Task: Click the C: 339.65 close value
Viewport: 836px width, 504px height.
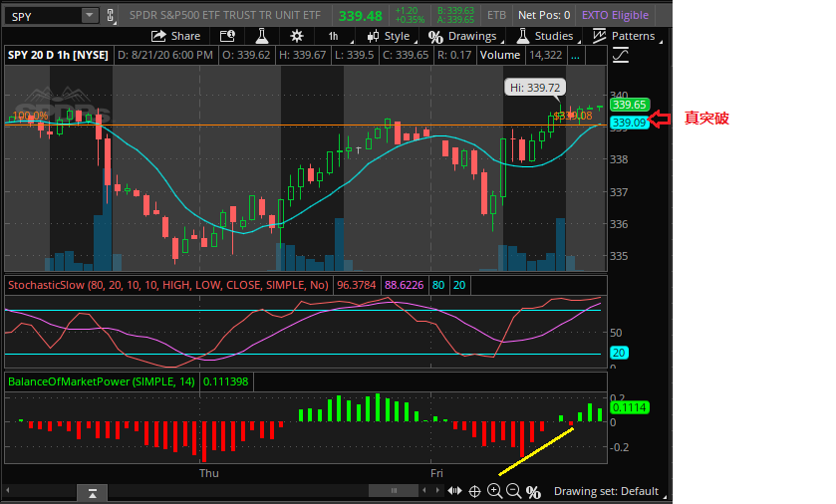Action: pyautogui.click(x=406, y=56)
